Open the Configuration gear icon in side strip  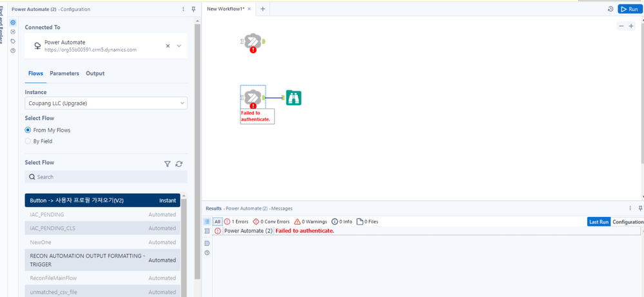[x=13, y=22]
